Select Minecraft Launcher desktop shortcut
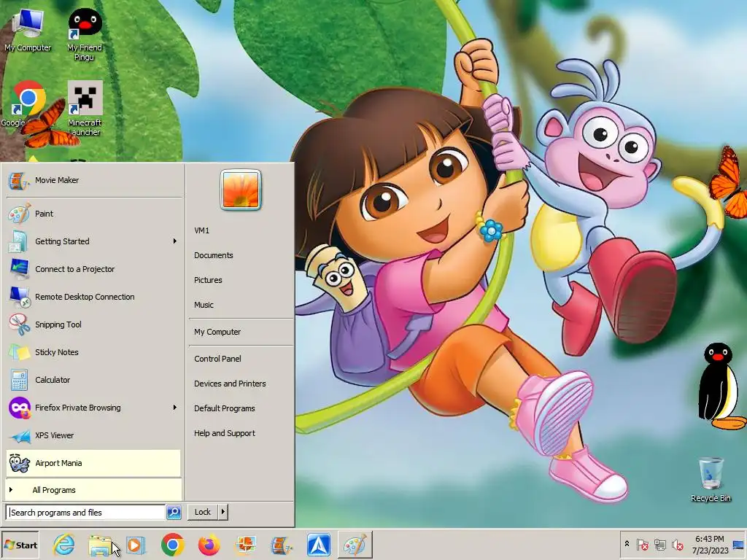747x560 pixels. [x=85, y=109]
